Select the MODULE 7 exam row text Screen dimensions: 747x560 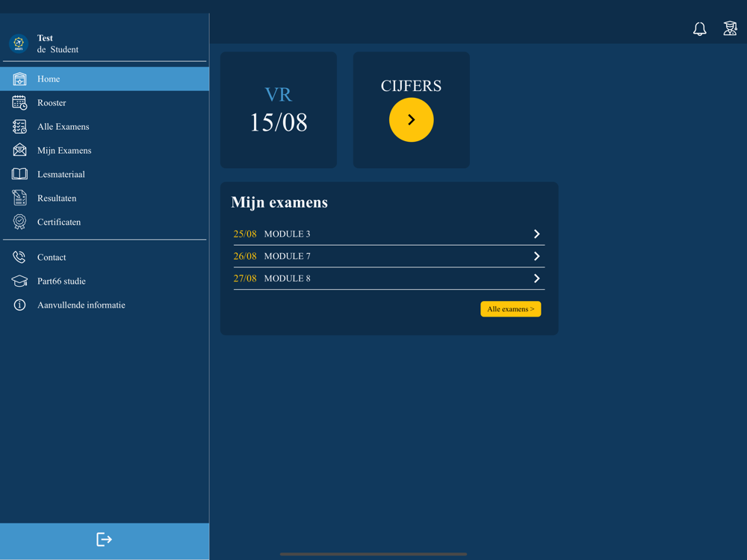click(288, 256)
